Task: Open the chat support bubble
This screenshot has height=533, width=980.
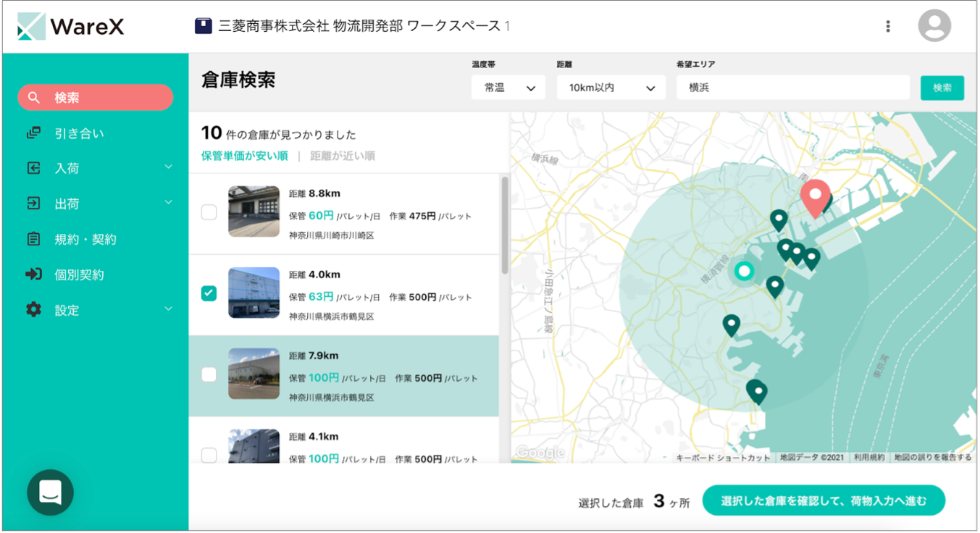Action: pyautogui.click(x=50, y=492)
